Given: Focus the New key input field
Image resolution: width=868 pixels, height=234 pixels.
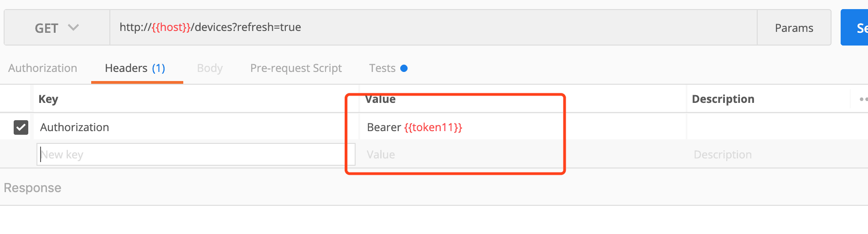Looking at the screenshot, I should tap(196, 154).
